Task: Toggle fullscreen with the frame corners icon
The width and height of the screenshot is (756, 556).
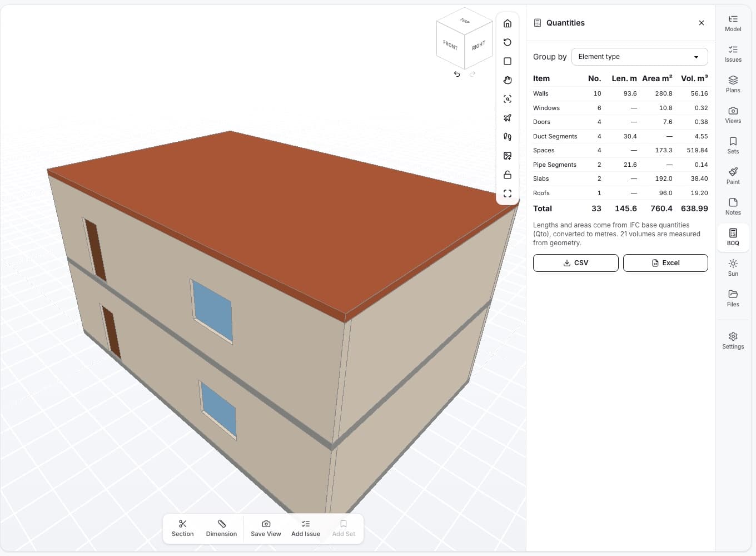Action: pos(508,193)
